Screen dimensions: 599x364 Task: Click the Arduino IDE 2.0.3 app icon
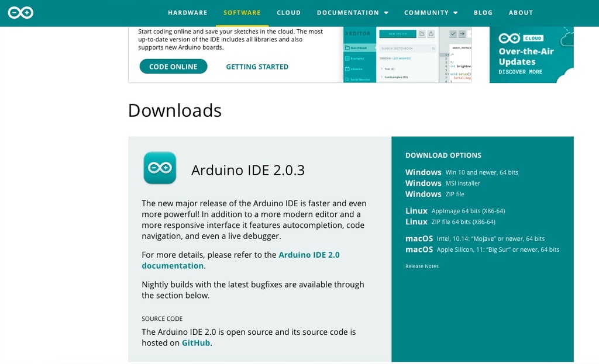160,168
